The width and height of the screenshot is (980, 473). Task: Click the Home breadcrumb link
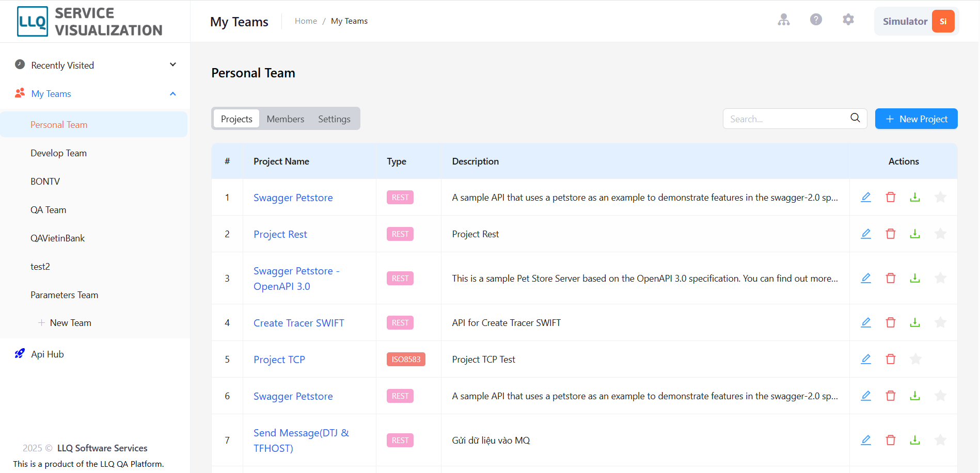point(306,21)
